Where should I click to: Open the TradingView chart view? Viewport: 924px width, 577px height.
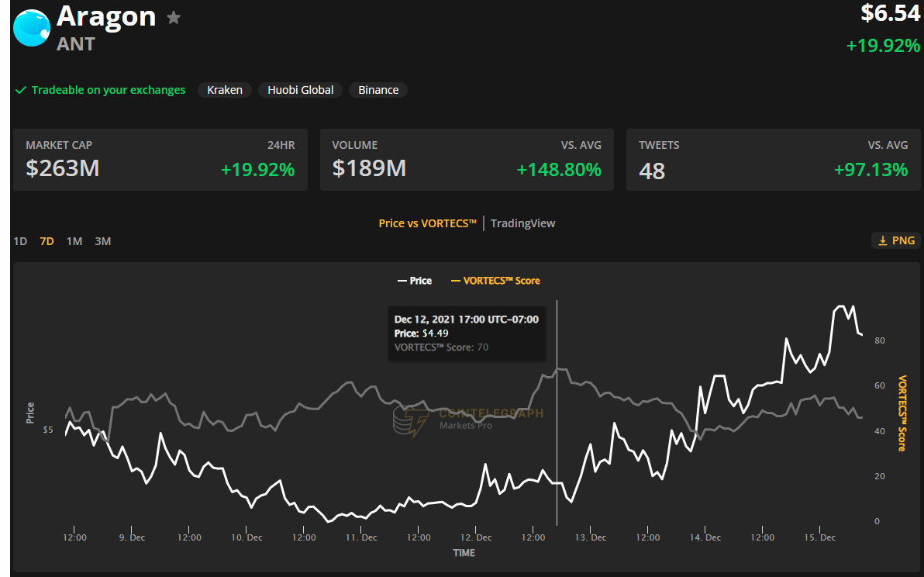click(x=522, y=223)
